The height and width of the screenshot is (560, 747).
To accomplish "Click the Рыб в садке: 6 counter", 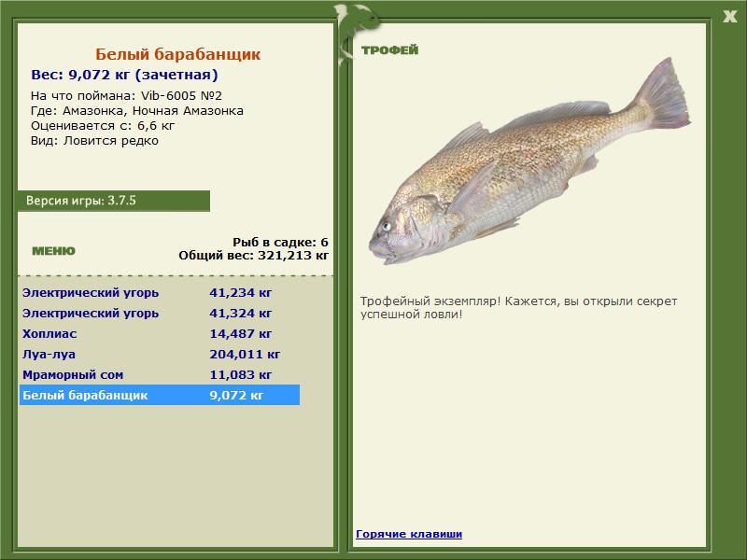I will point(280,243).
